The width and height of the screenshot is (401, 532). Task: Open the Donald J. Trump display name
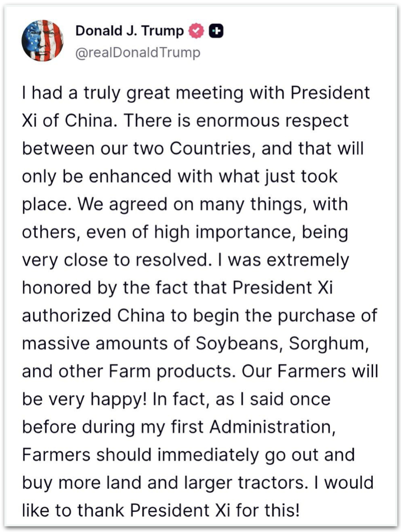click(130, 31)
